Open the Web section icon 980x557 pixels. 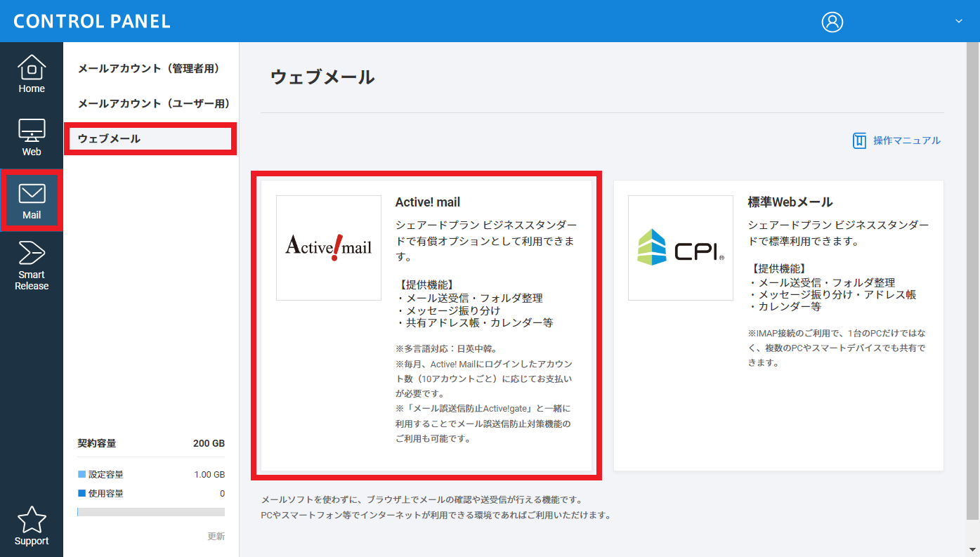click(x=32, y=131)
